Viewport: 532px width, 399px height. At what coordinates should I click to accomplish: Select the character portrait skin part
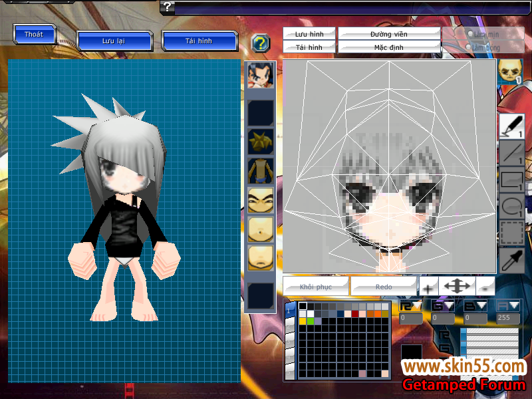point(261,76)
